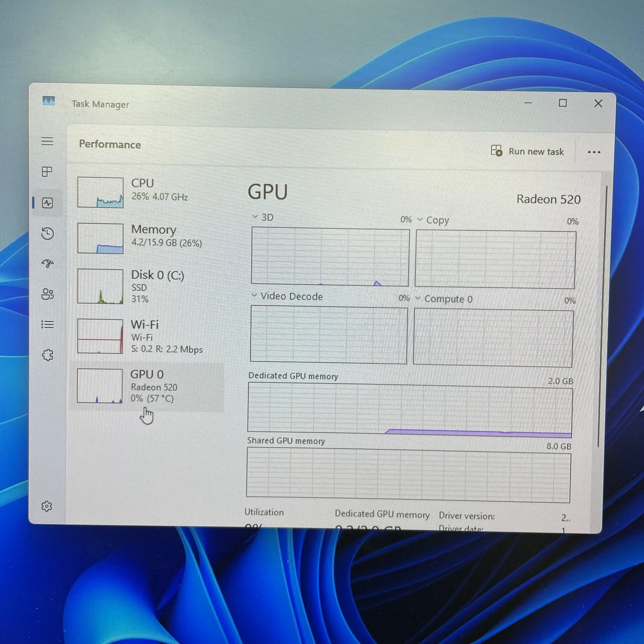Click the Dedicated GPU memory graph
The width and height of the screenshot is (644, 644).
(410, 410)
